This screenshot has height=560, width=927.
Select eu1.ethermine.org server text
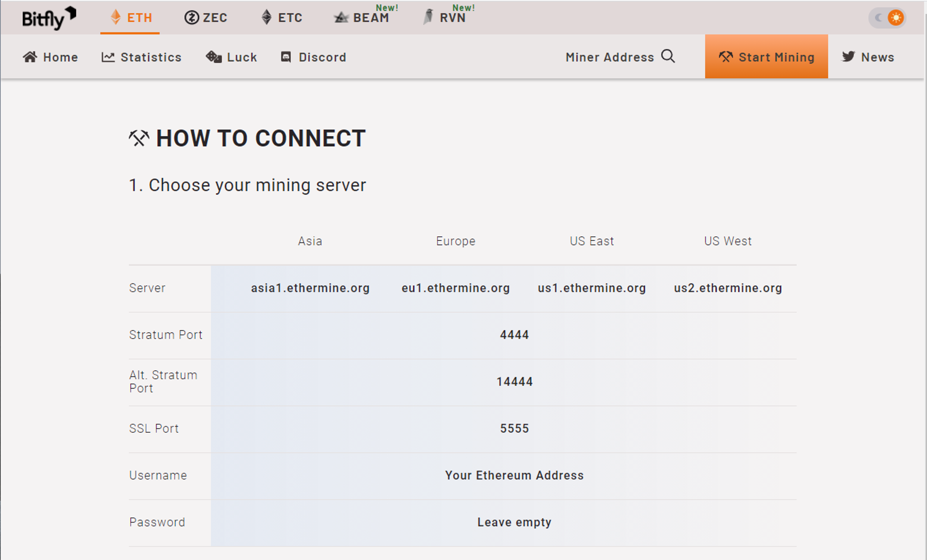[x=456, y=288]
